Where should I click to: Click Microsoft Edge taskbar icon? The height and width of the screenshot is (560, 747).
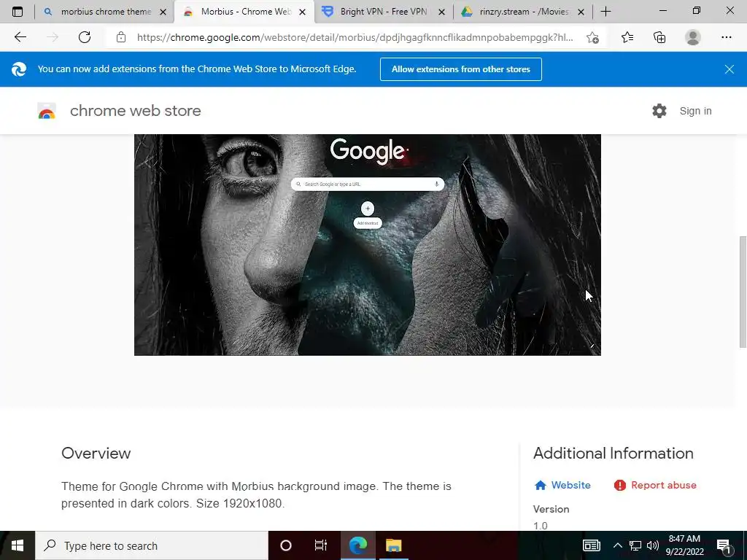pyautogui.click(x=357, y=545)
